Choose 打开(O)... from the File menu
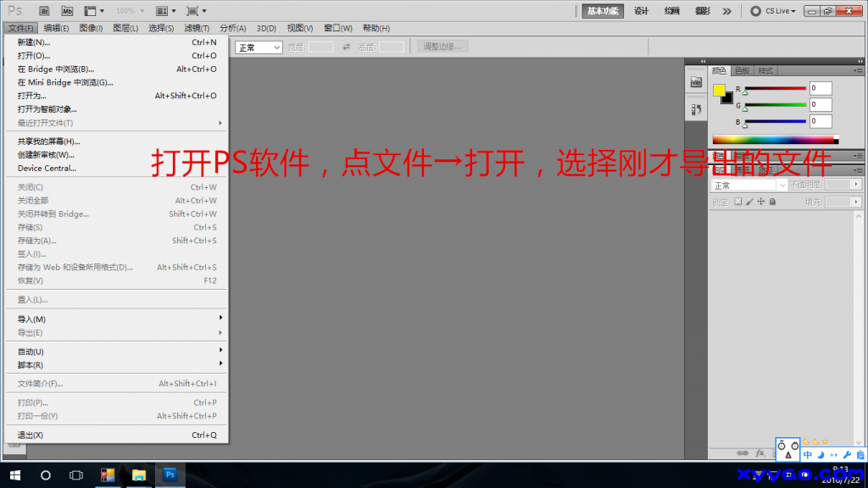Viewport: 868px width, 488px height. [x=34, y=56]
